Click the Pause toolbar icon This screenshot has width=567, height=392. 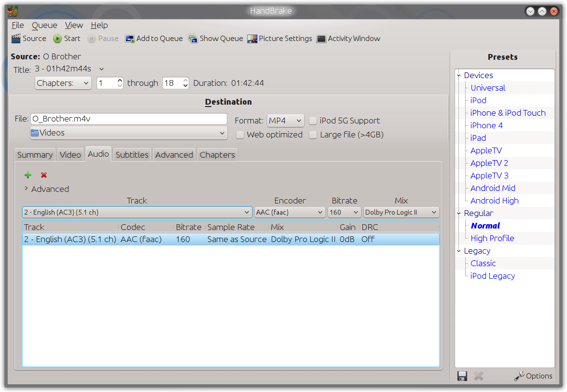coord(92,39)
